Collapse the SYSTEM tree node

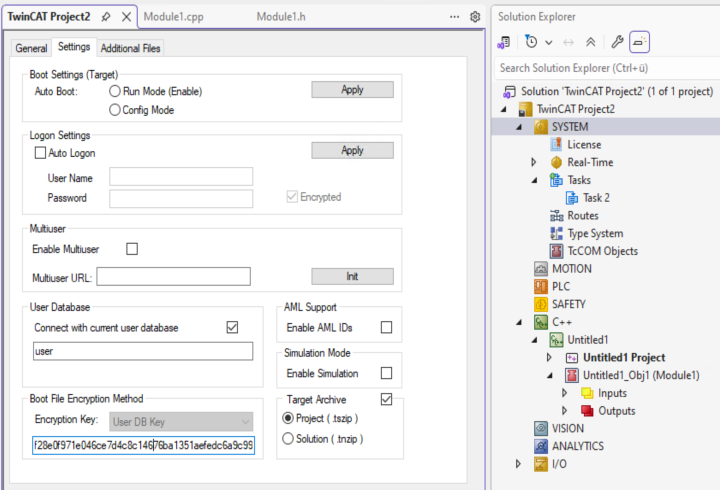[519, 127]
